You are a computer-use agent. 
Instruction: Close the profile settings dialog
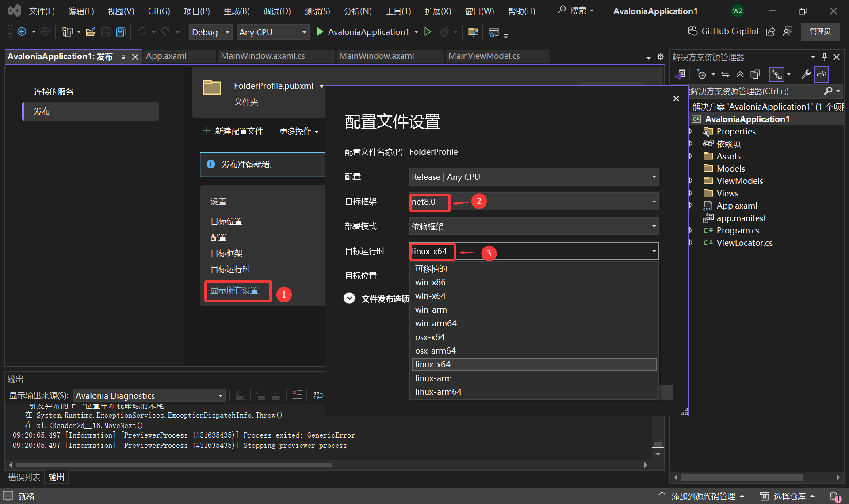(x=676, y=99)
